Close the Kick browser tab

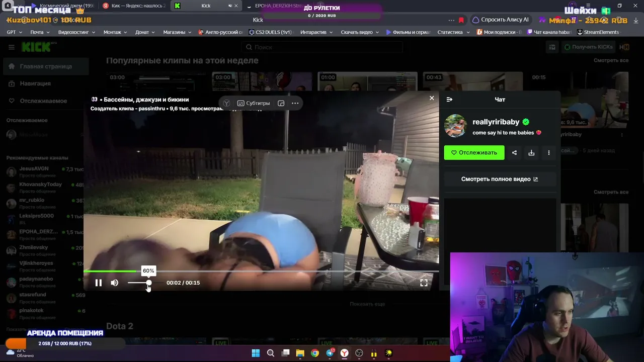click(236, 6)
